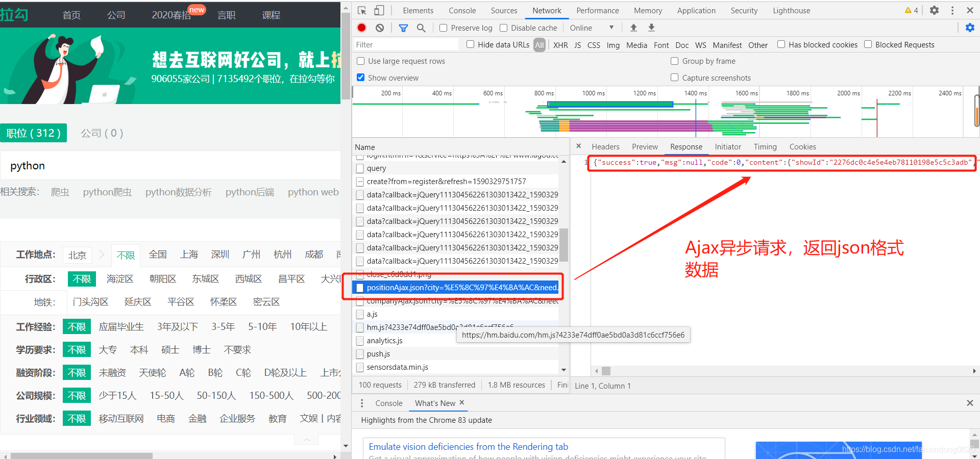Close DevTools panel
The image size is (980, 459).
[x=970, y=10]
